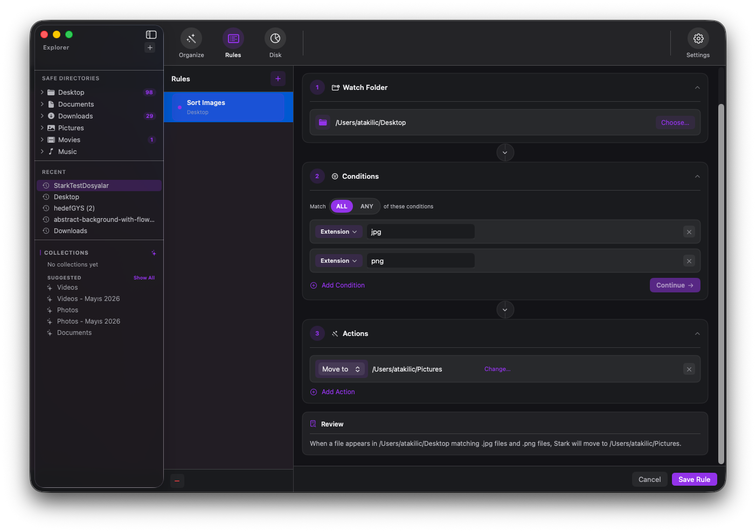Open Extension dropdown for png condition
The height and width of the screenshot is (532, 756).
[x=338, y=261]
